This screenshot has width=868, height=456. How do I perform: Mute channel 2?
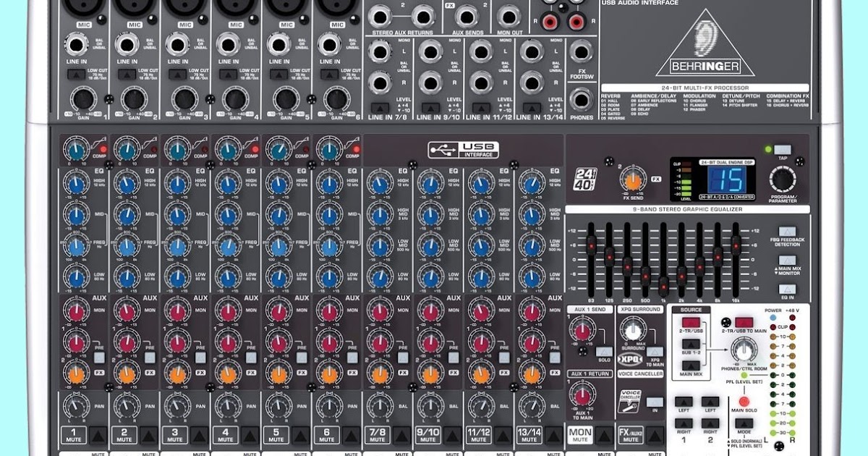pyautogui.click(x=150, y=435)
